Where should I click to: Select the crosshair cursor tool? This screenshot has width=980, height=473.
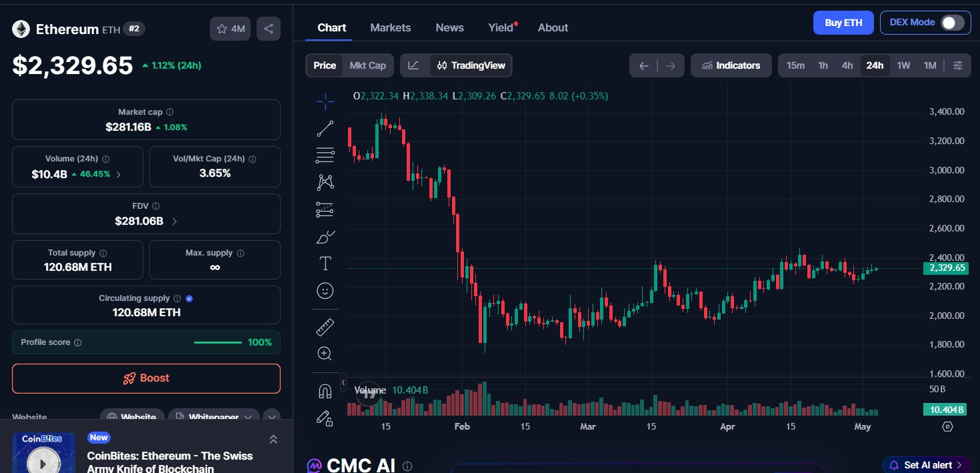325,101
